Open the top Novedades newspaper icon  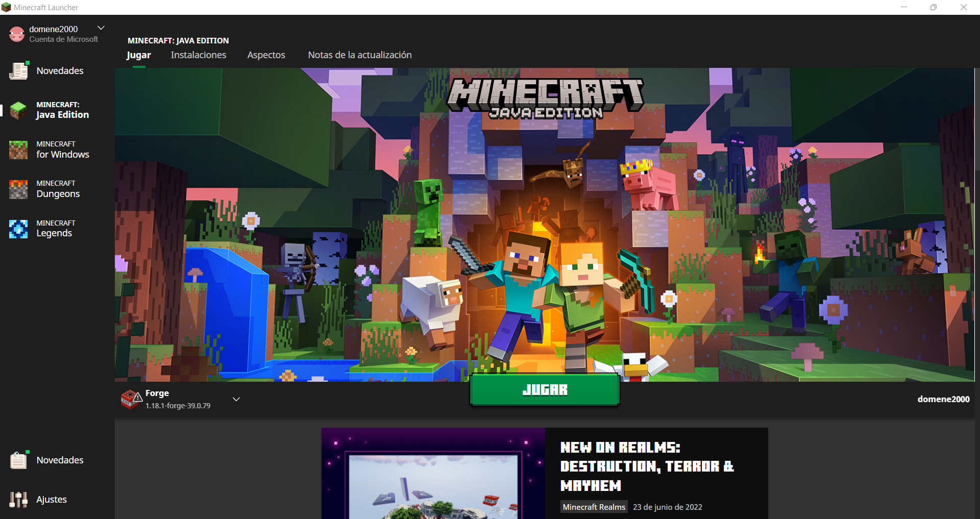tap(19, 70)
